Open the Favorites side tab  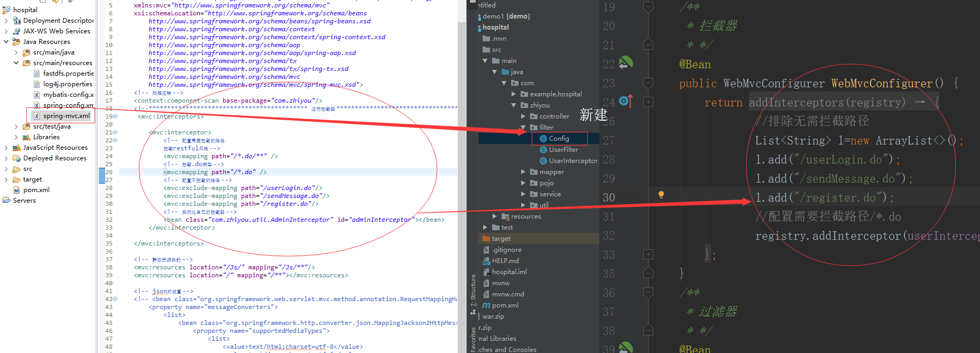pos(473,341)
